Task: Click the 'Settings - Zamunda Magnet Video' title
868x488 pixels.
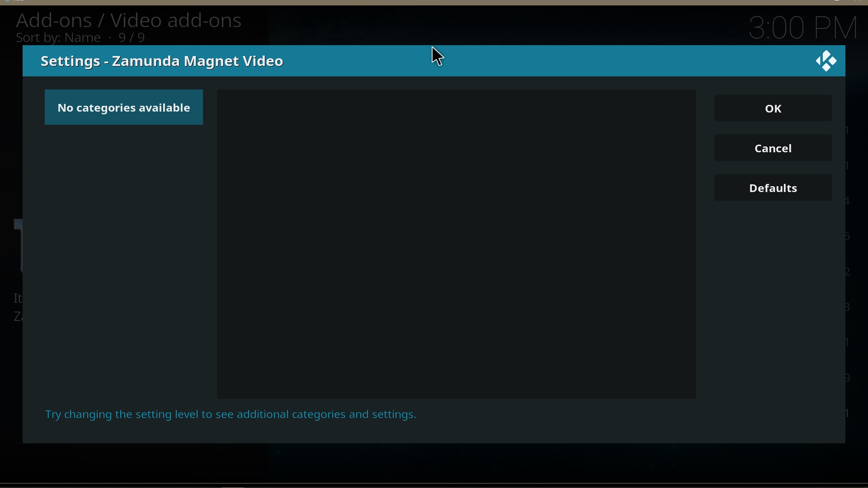Action: [162, 61]
